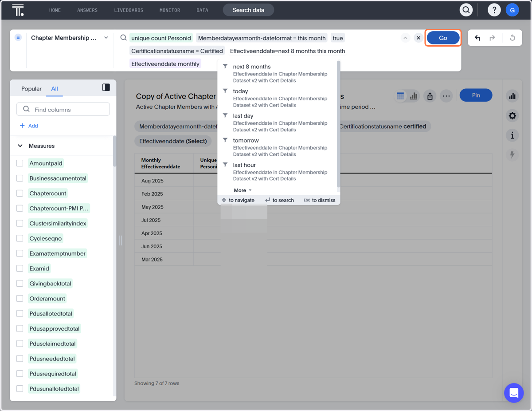Switch to chart view icon

click(x=413, y=96)
